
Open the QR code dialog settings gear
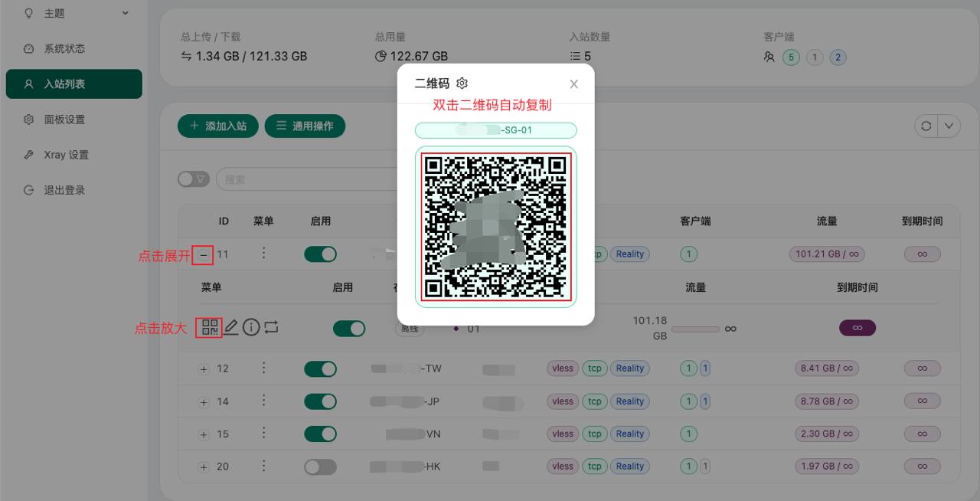(x=462, y=83)
